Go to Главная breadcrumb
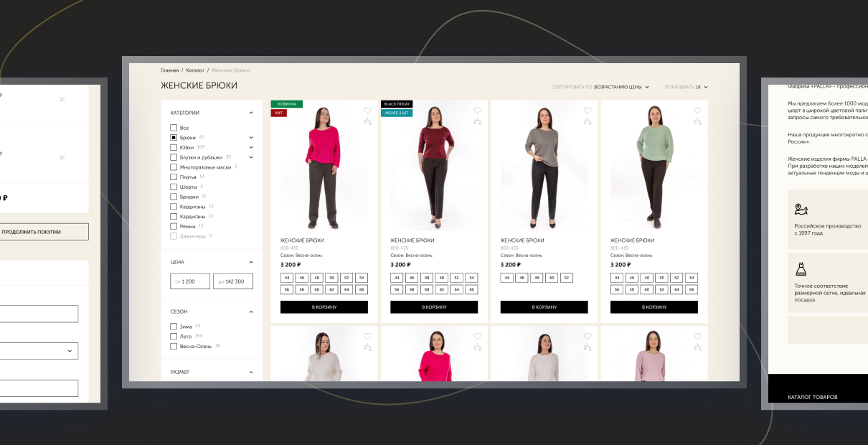Image resolution: width=868 pixels, height=445 pixels. (170, 70)
